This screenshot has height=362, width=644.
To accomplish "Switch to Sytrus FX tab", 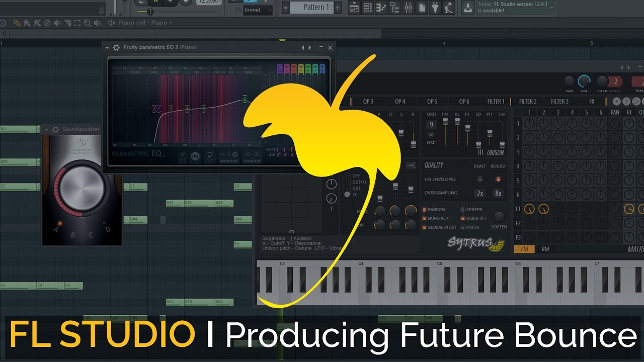I will coord(592,102).
